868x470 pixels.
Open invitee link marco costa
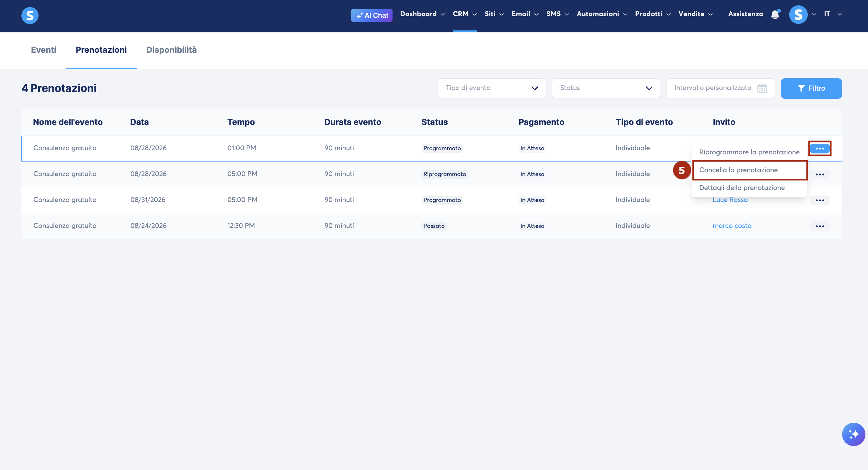732,226
